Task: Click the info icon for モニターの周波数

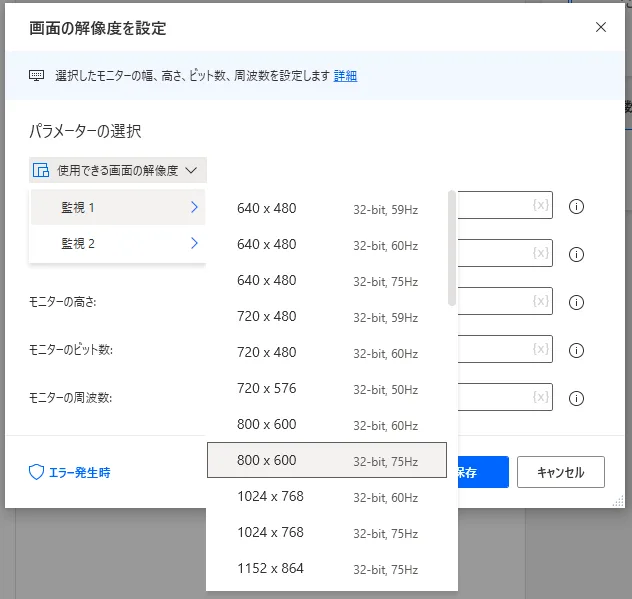Action: [x=576, y=398]
